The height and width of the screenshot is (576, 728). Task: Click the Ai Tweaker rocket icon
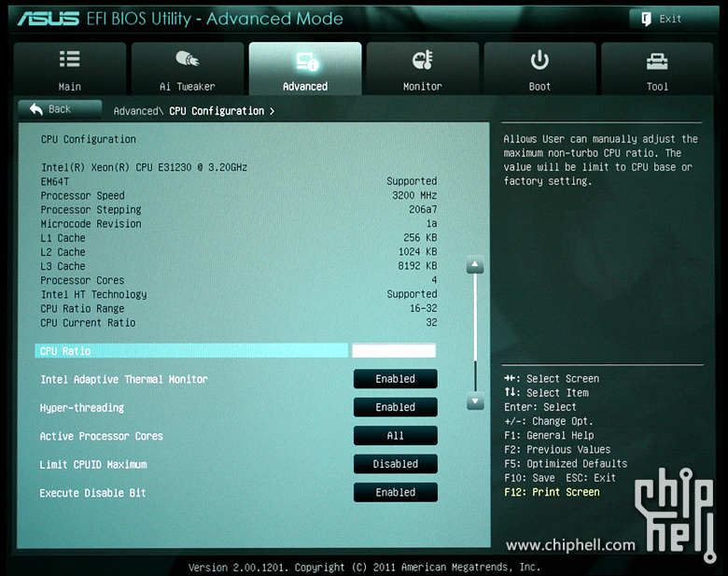187,59
